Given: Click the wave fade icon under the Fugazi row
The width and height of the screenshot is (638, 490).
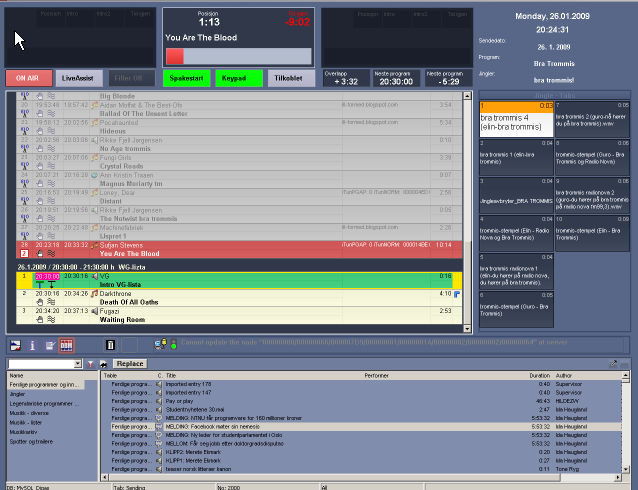Looking at the screenshot, I should point(51,320).
